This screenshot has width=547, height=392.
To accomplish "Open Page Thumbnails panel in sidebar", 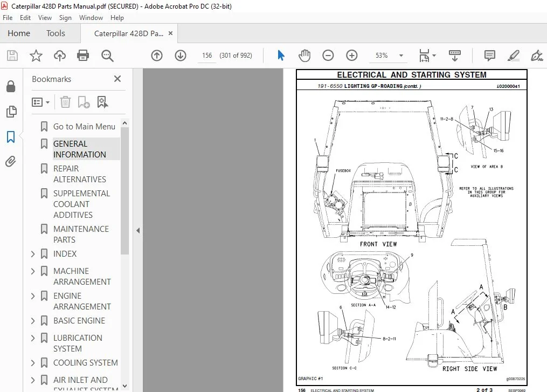I will [x=11, y=112].
